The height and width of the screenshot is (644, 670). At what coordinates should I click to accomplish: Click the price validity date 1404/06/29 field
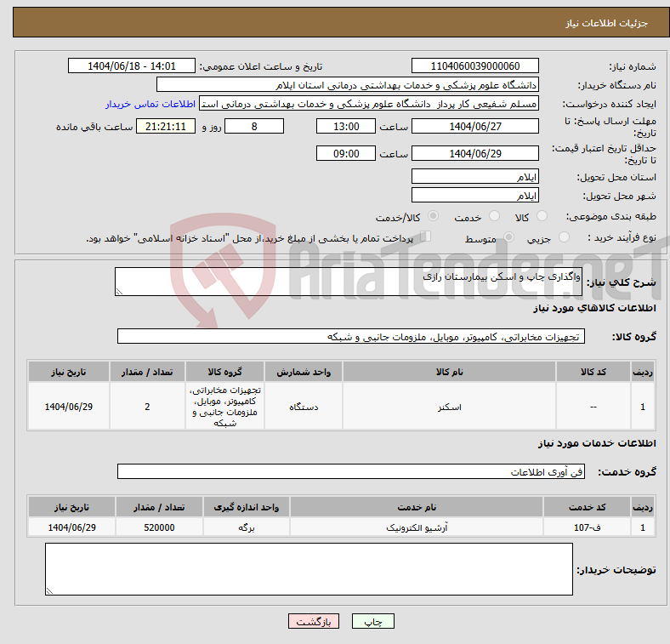point(474,153)
